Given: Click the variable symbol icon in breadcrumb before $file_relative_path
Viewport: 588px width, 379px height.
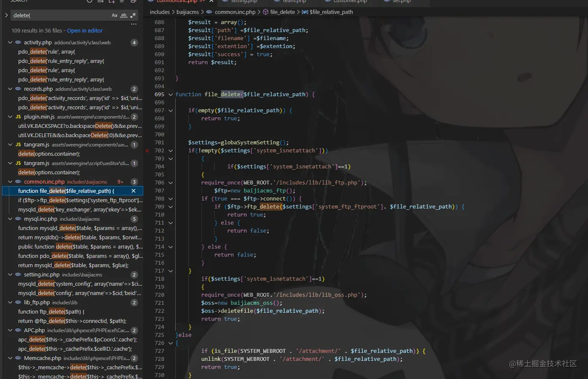Looking at the screenshot, I should point(305,12).
